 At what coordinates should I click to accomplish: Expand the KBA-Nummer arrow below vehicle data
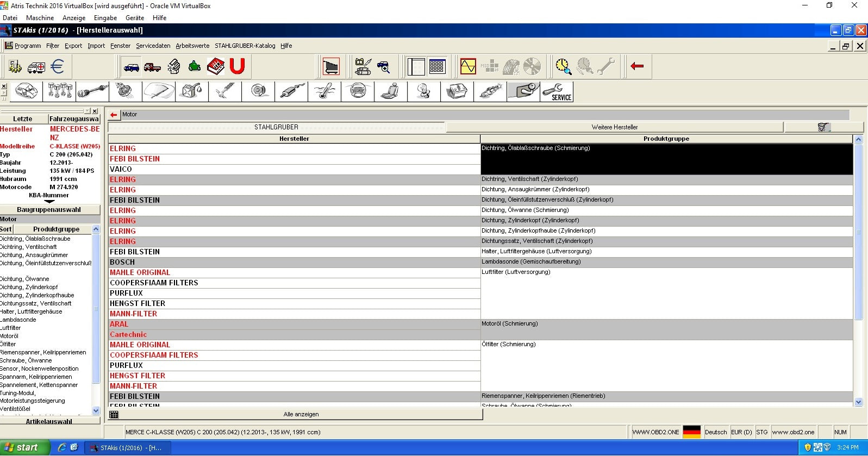(x=49, y=202)
